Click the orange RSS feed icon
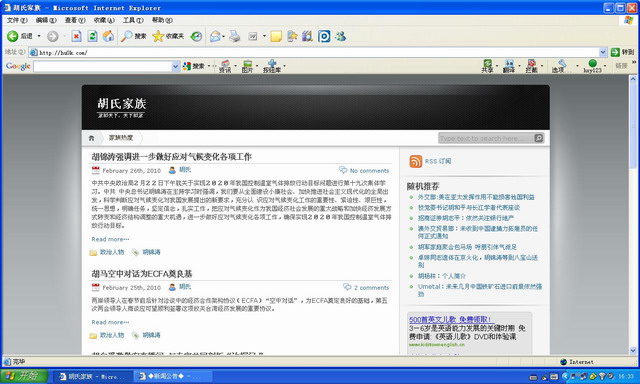This screenshot has width=640, height=384. pos(416,161)
